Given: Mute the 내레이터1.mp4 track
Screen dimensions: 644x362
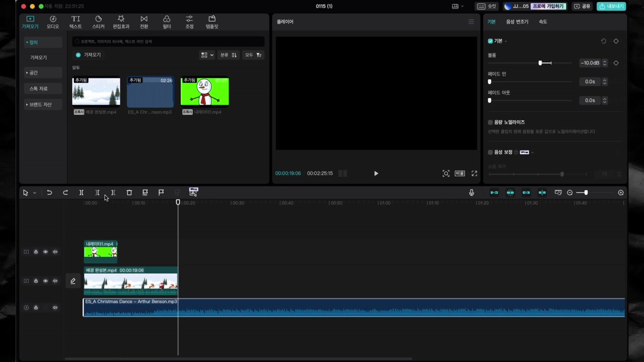Looking at the screenshot, I should pyautogui.click(x=55, y=252).
